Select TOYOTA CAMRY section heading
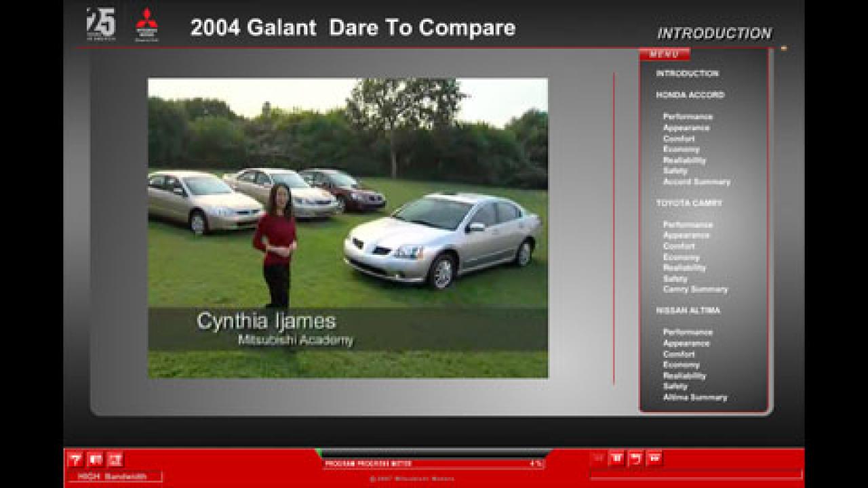The width and height of the screenshot is (868, 488). click(688, 203)
